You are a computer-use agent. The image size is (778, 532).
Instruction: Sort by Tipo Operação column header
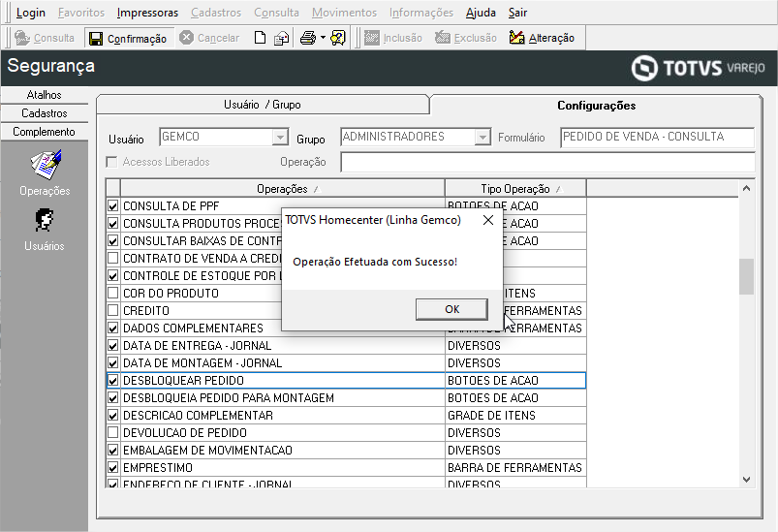[515, 189]
